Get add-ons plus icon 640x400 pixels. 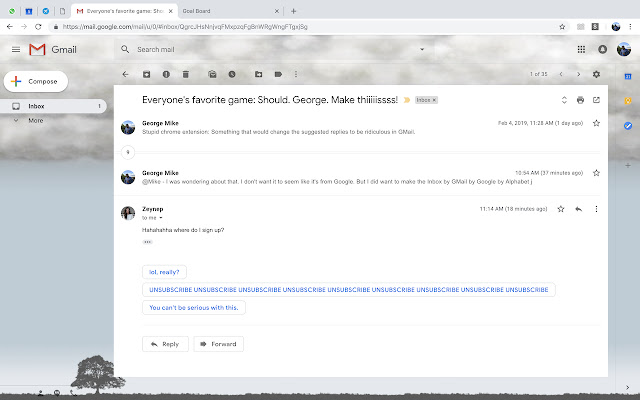coord(628,165)
